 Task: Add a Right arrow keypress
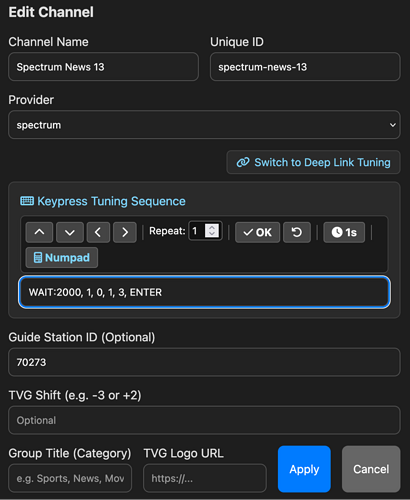point(125,232)
